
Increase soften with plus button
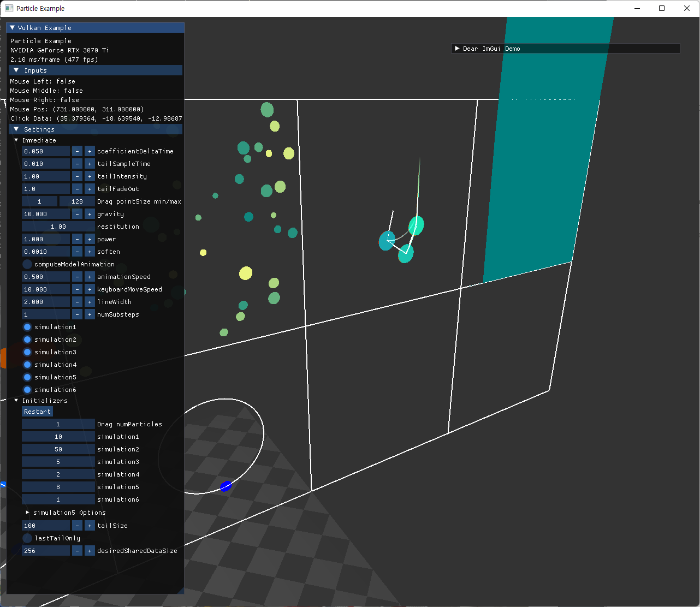(x=90, y=252)
